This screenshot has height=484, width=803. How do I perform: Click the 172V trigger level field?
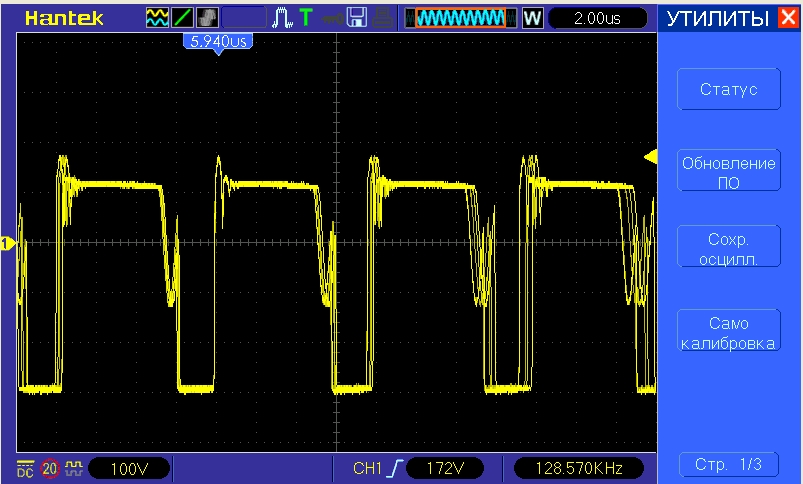445,467
